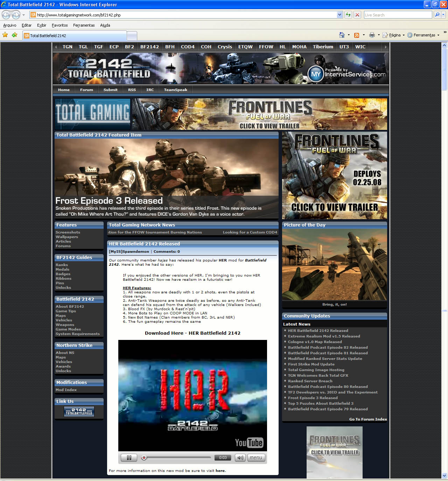Click the Stop loading red X icon
Image resolution: width=448 pixels, height=481 pixels.
click(x=357, y=15)
